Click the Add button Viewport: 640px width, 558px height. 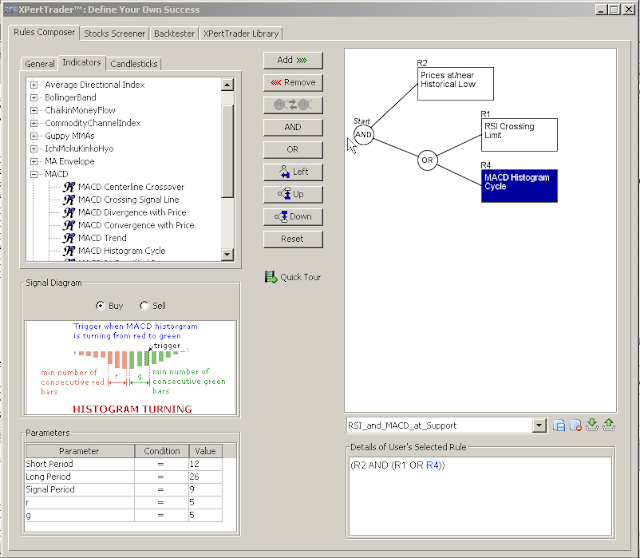(x=293, y=60)
